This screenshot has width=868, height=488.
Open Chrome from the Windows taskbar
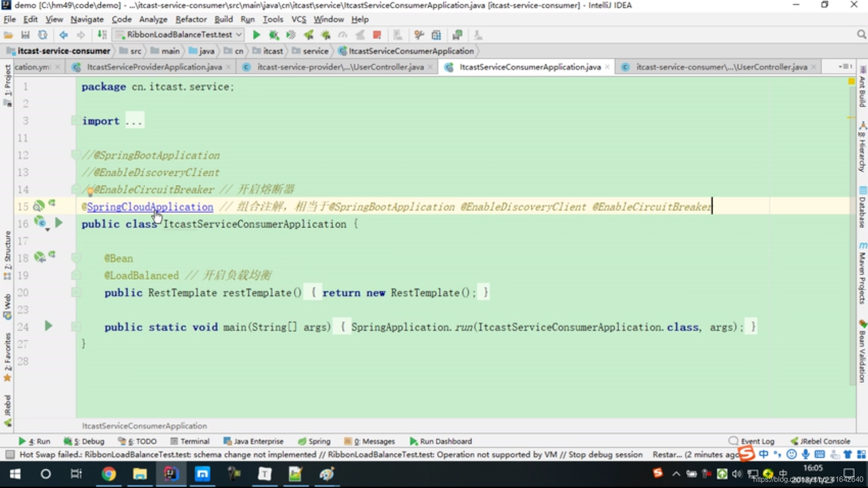(x=108, y=474)
